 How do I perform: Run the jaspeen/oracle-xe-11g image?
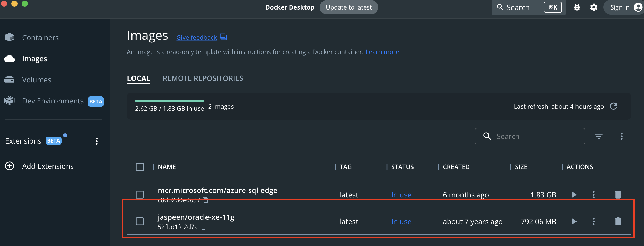tap(574, 221)
